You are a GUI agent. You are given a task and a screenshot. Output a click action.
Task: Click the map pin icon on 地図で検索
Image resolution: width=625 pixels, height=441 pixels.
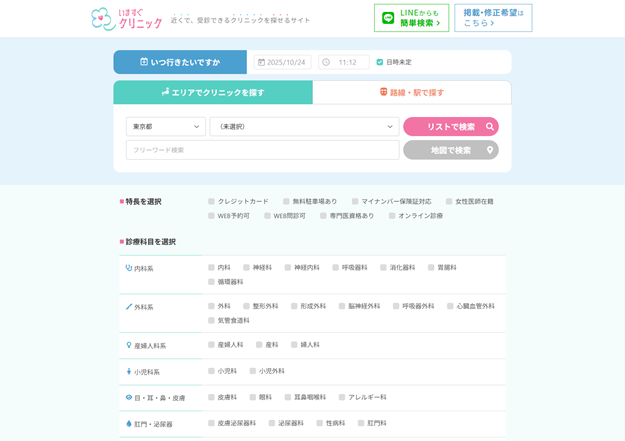pyautogui.click(x=490, y=150)
